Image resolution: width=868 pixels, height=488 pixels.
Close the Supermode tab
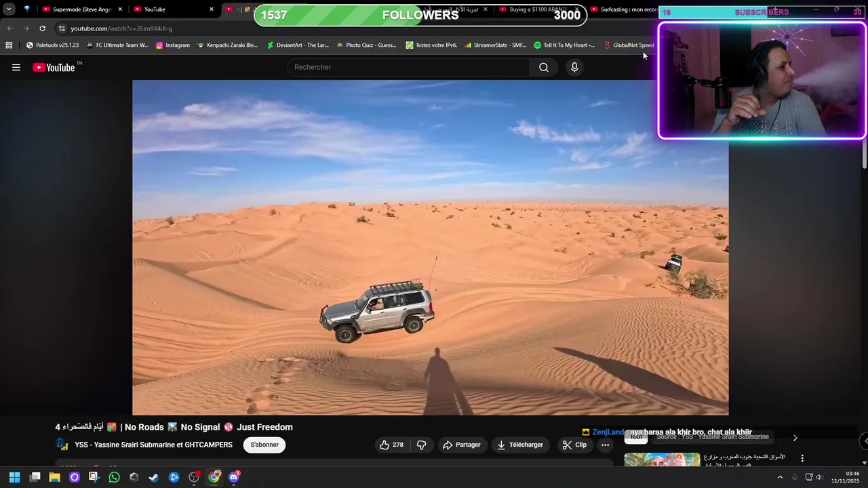tap(120, 9)
